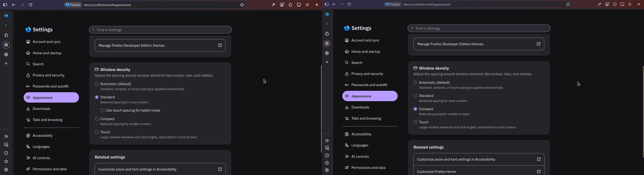Image resolution: width=644 pixels, height=175 pixels.
Task: Select Standard density radio in left window
Action: coord(97,97)
